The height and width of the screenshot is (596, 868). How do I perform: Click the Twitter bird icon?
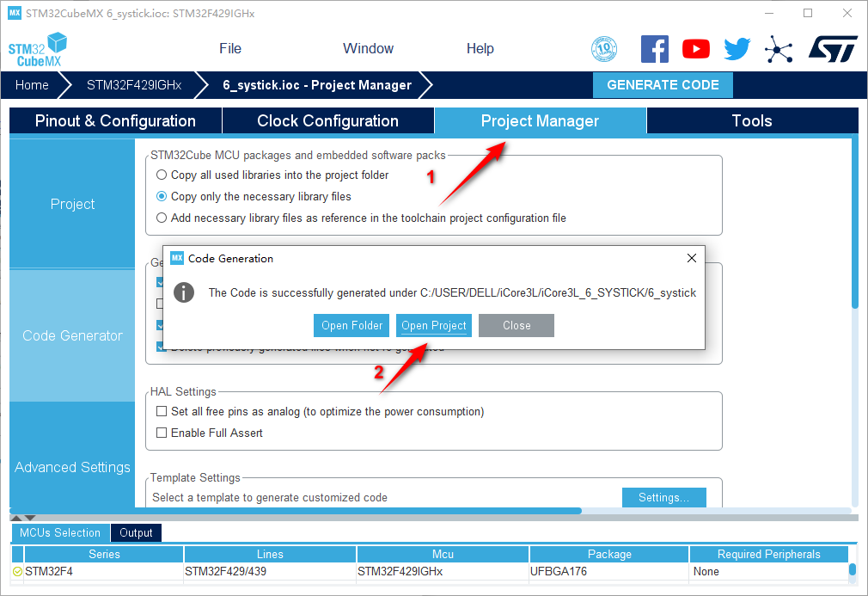click(737, 49)
